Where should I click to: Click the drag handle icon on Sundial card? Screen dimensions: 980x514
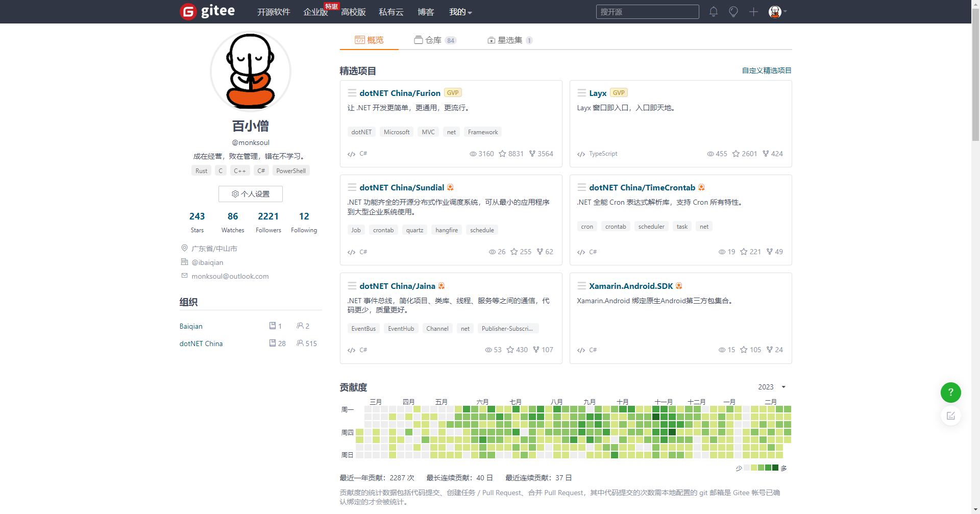pyautogui.click(x=352, y=187)
